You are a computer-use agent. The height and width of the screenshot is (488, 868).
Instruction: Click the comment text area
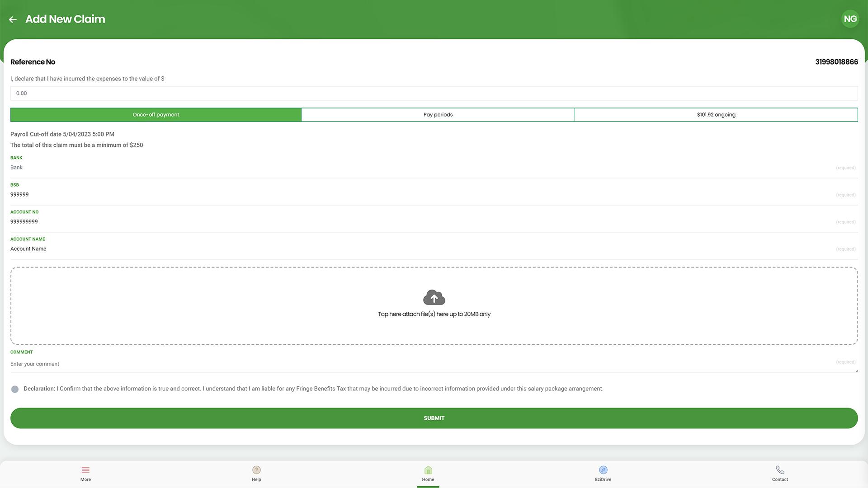click(x=434, y=364)
